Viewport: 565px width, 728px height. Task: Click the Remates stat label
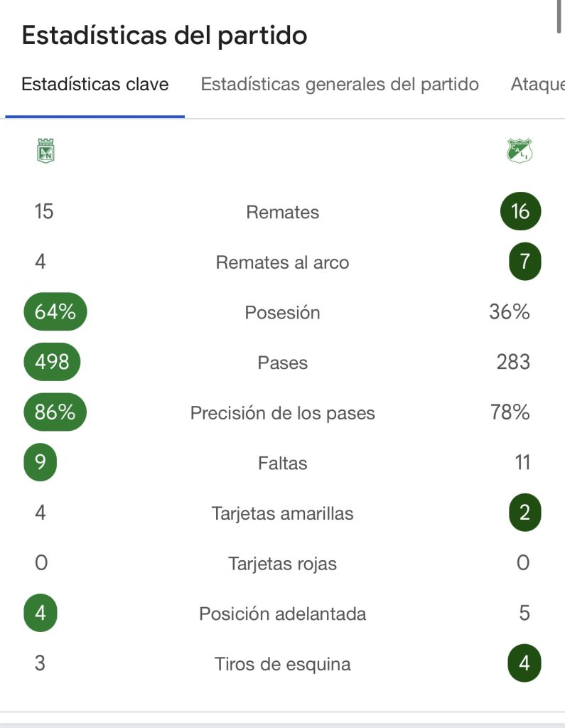(282, 212)
